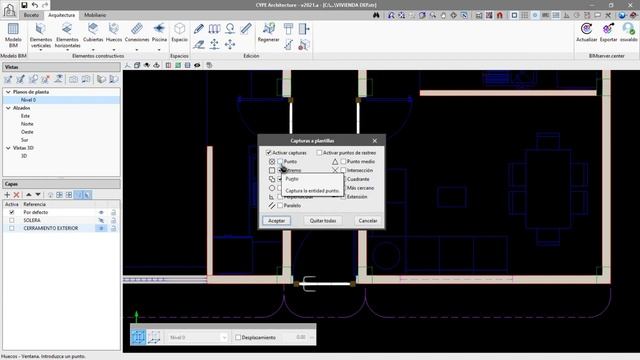Viewport: 640px width, 360px height.
Task: Enable the Intersección checkbox
Action: coord(343,170)
